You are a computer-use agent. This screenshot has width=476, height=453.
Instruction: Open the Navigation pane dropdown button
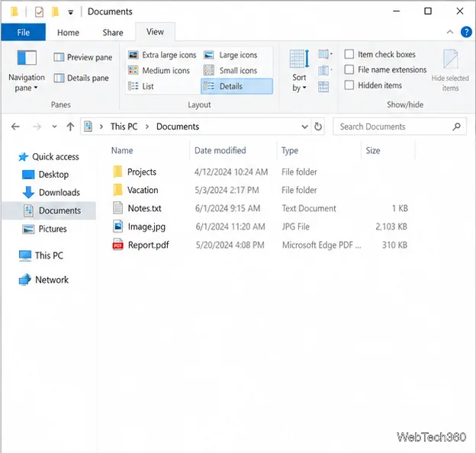tap(27, 72)
